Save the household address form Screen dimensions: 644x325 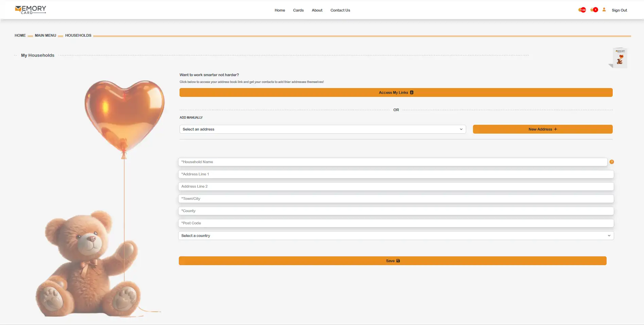(392, 261)
